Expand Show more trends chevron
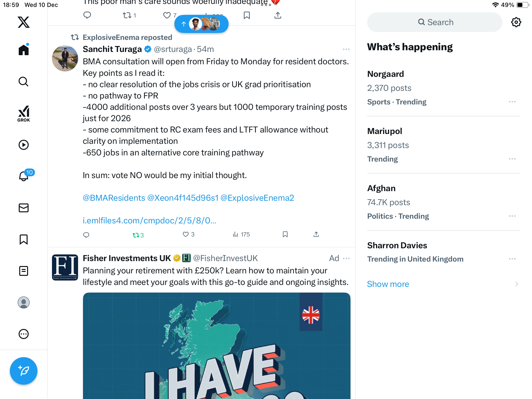This screenshot has width=532, height=399. 517,284
